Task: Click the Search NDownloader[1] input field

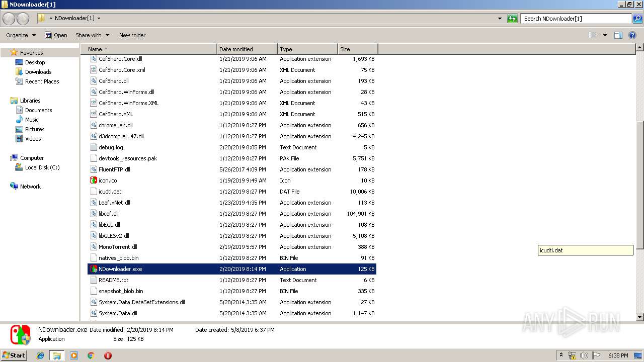Action: click(x=577, y=19)
